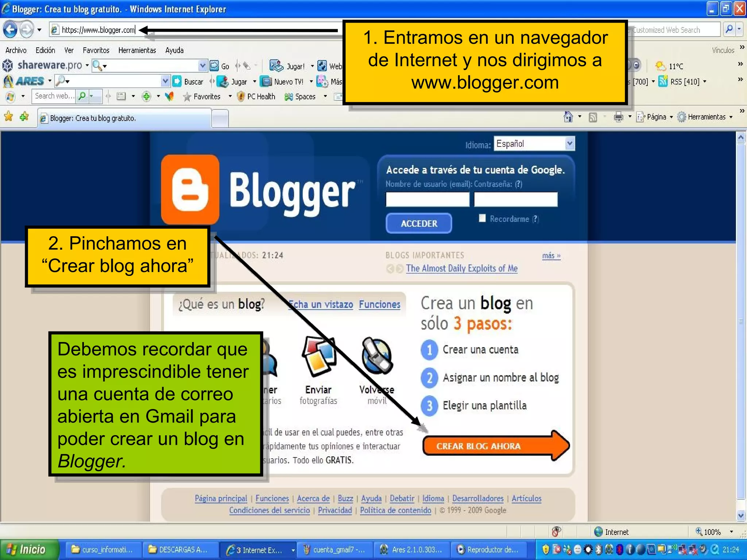
Task: Open the zoom level 100% dropdown
Action: 731,532
